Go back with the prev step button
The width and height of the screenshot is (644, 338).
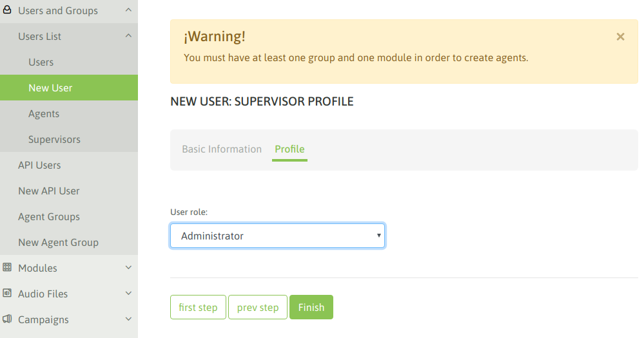257,307
